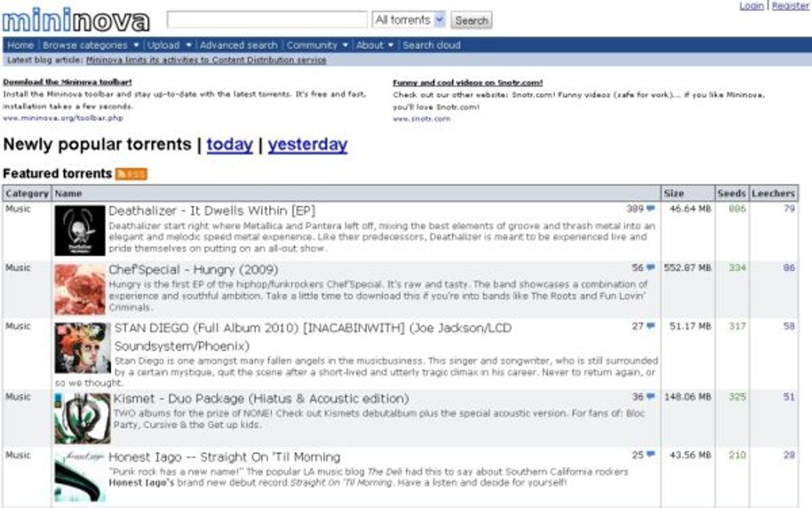Go to Search cloud page
The image size is (812, 508).
coord(431,45)
